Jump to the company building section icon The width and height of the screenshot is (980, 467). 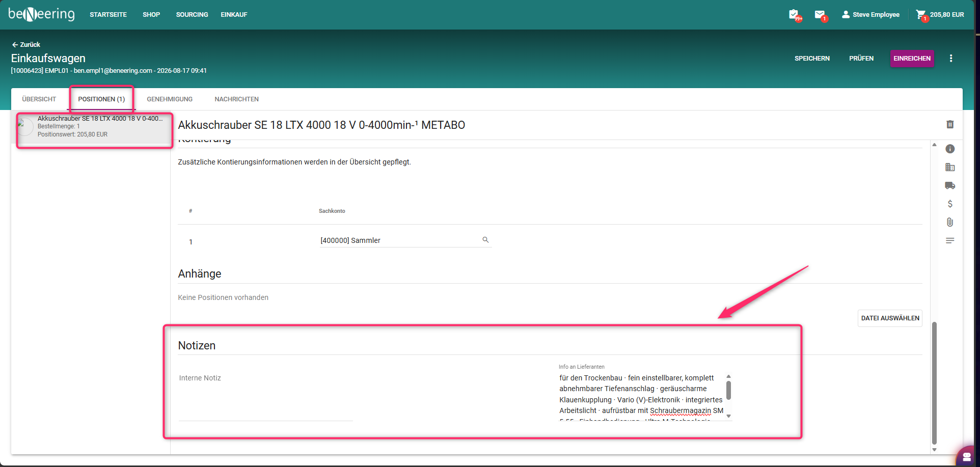pos(950,167)
